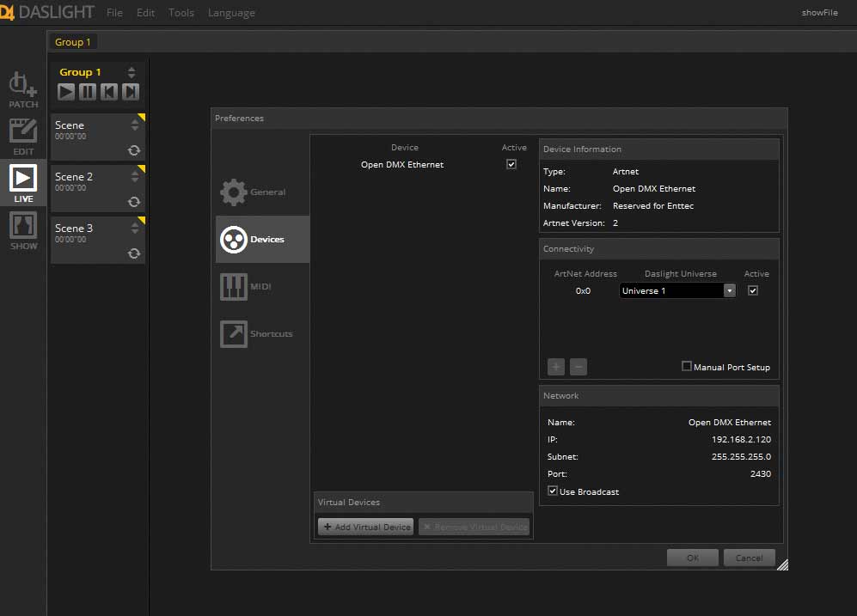
Task: Click the showFile title text
Action: (x=819, y=13)
